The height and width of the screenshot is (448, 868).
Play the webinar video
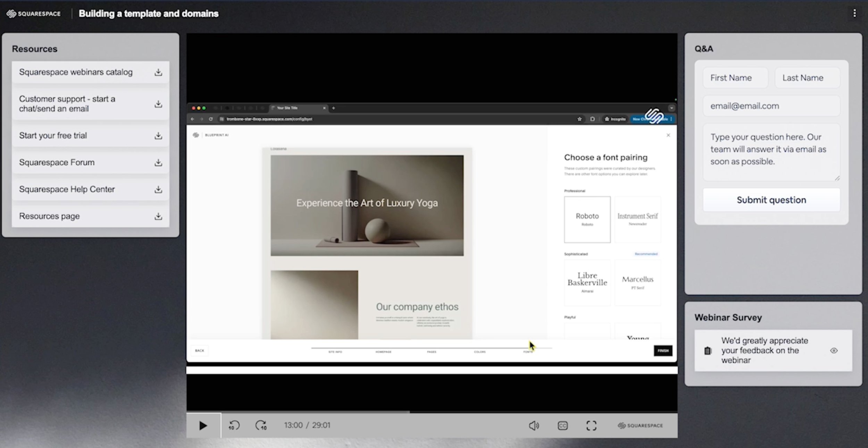(203, 425)
